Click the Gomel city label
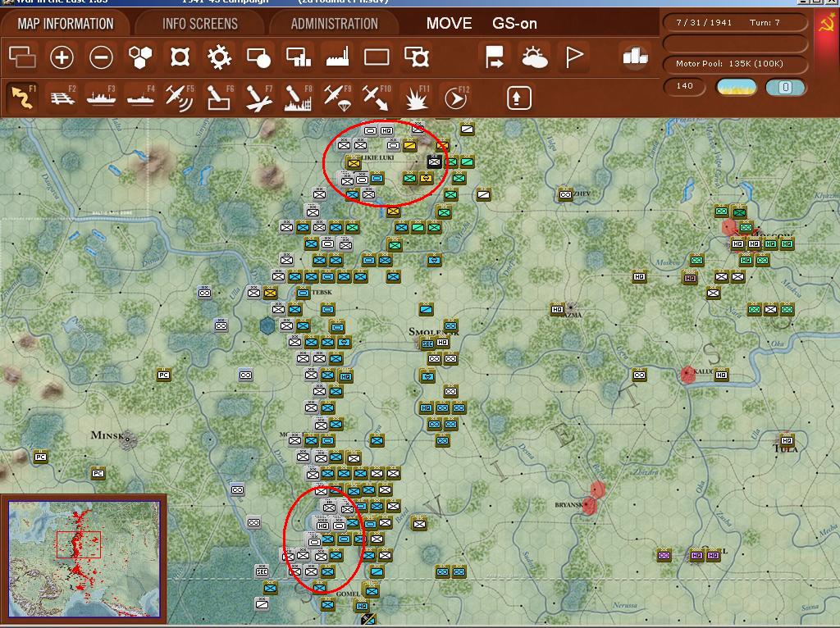This screenshot has height=628, width=840. pos(348,594)
